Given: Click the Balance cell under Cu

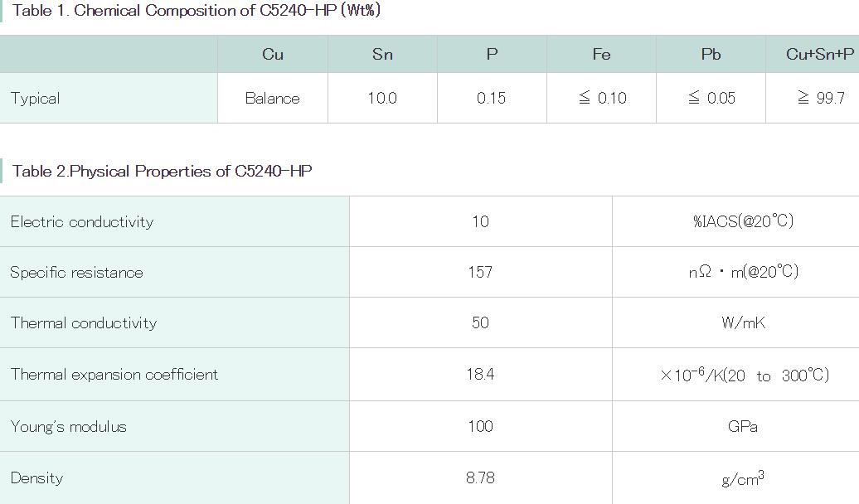Looking at the screenshot, I should (x=273, y=98).
